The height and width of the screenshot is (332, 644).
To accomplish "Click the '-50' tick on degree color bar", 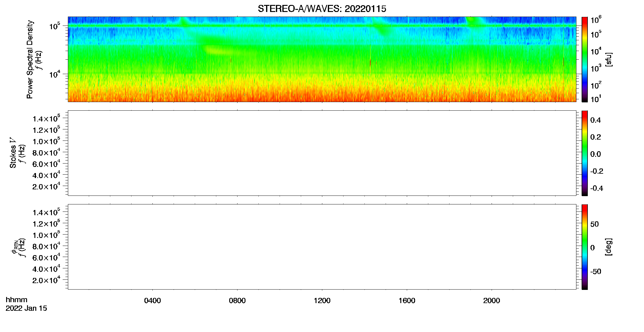I will 595,272.
